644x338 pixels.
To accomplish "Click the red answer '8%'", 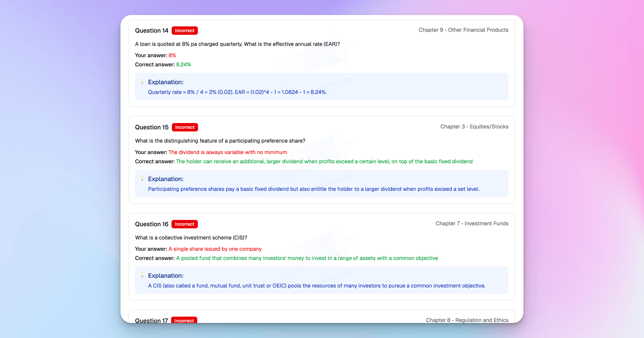I will coord(172,56).
